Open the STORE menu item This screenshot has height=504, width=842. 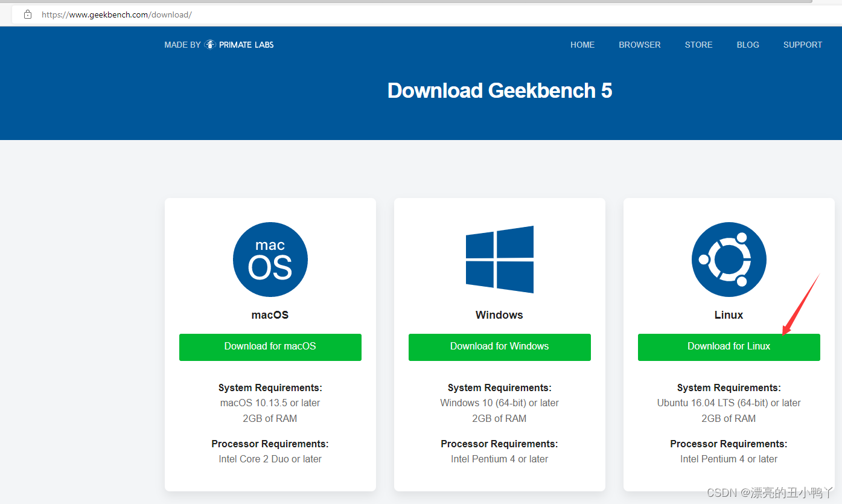click(698, 45)
